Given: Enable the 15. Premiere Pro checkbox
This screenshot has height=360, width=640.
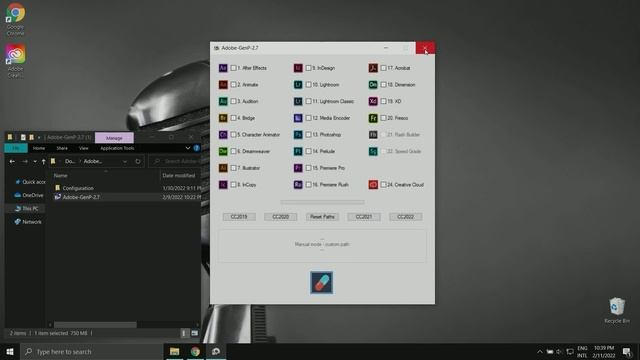Looking at the screenshot, I should click(309, 168).
